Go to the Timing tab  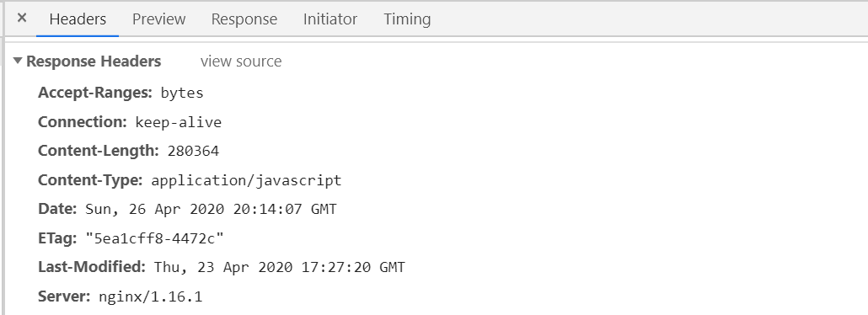pyautogui.click(x=407, y=19)
